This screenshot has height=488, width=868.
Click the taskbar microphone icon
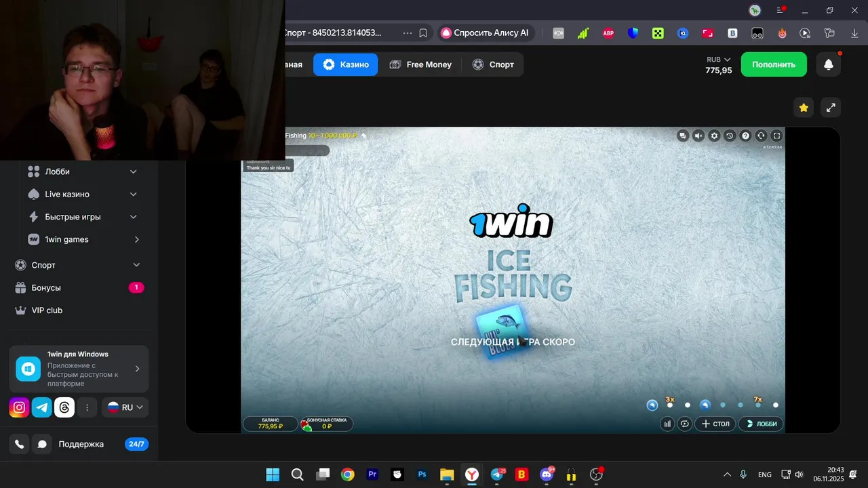[x=743, y=474]
